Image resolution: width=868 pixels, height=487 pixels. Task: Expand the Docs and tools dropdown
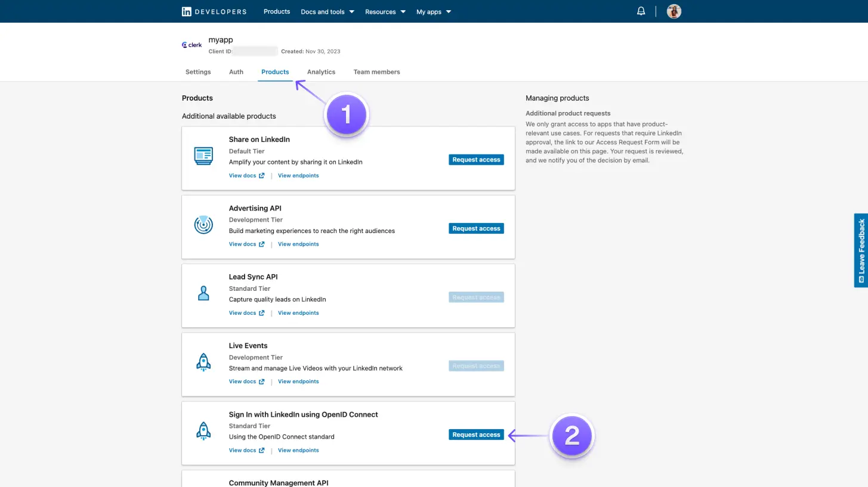(327, 11)
